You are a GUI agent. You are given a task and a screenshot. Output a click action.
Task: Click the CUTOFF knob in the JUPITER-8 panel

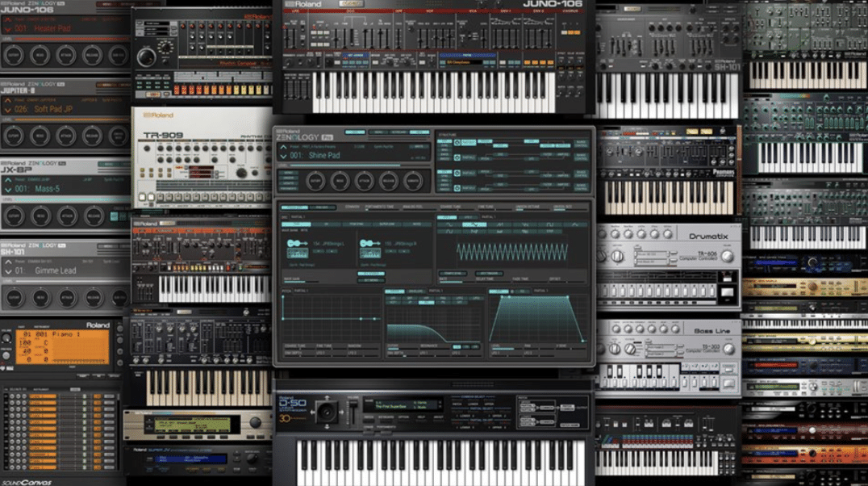(14, 136)
